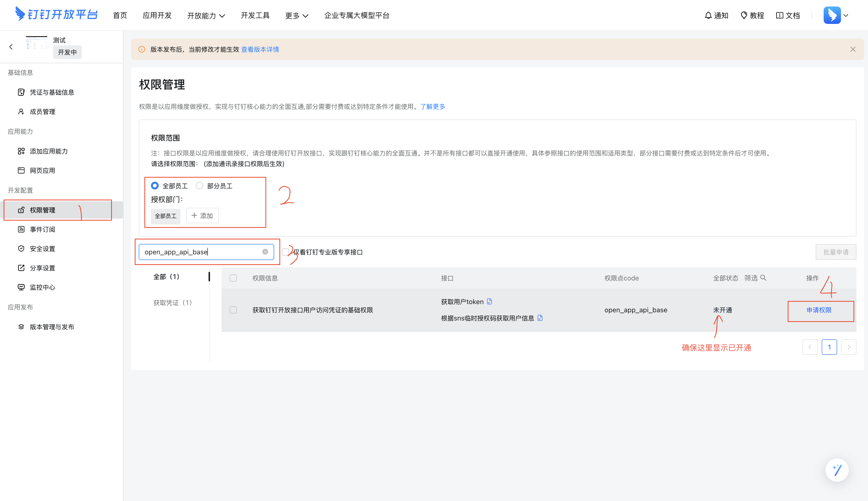Screen dimensions: 868x501
Task: Click the 了解更多 link
Action: click(x=433, y=107)
